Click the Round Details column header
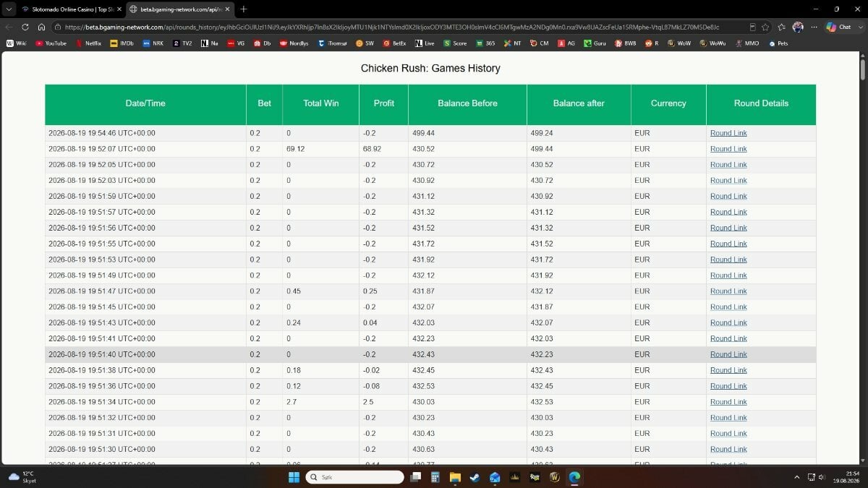This screenshot has height=488, width=868. tap(761, 103)
